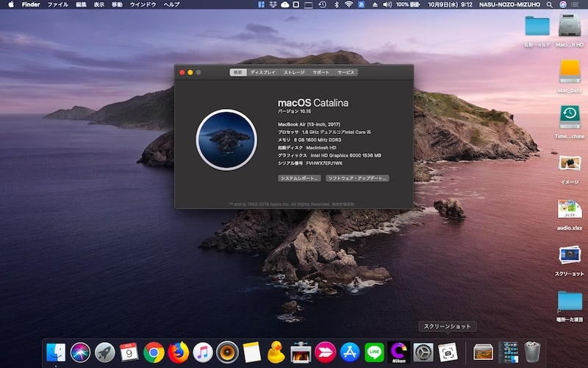Switch to the サービス tab
Image resolution: width=588 pixels, height=368 pixels.
[345, 72]
